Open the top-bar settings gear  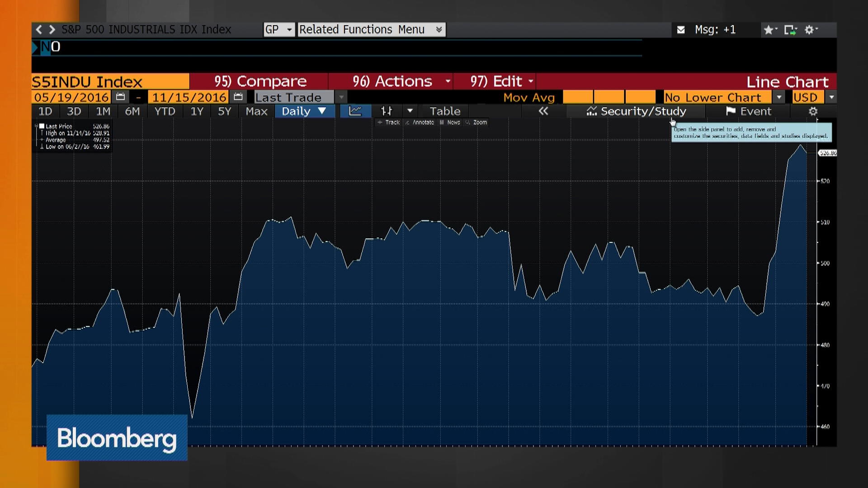click(811, 30)
